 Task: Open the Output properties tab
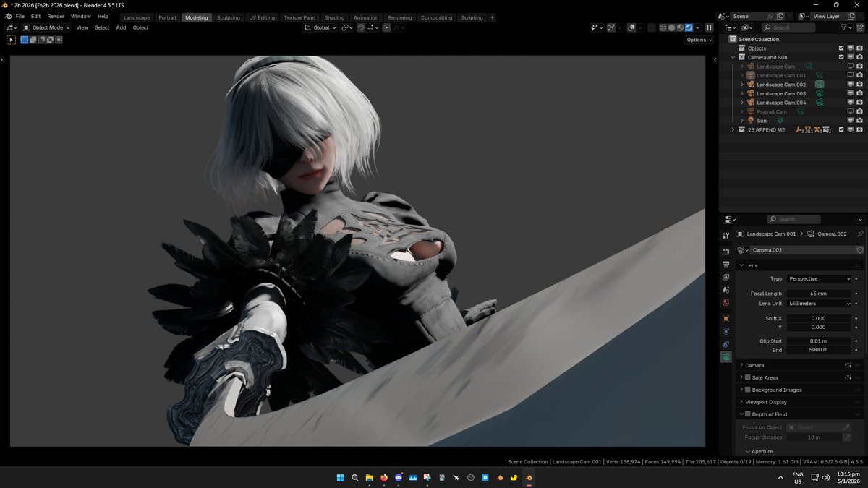click(x=726, y=265)
